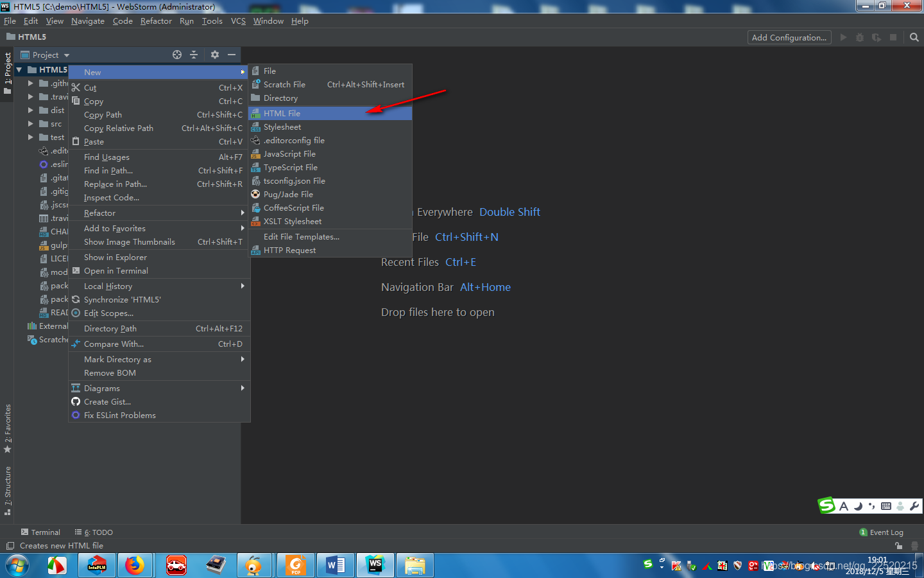Open the Event Log button
924x578 pixels.
click(x=881, y=532)
